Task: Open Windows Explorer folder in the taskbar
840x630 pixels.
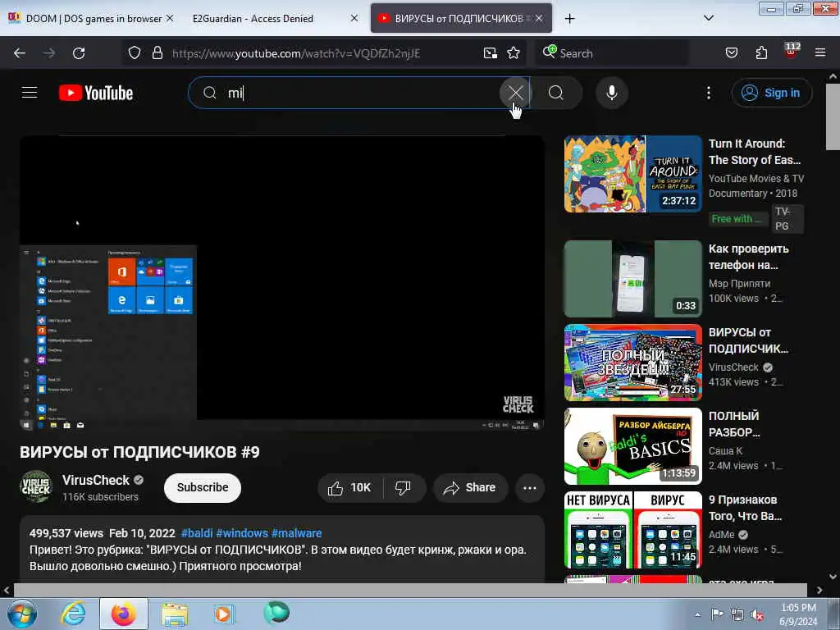Action: pyautogui.click(x=175, y=614)
